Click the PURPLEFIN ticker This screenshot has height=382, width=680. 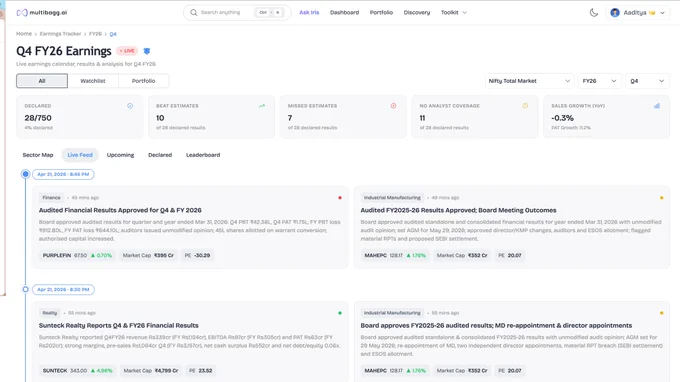coord(57,255)
